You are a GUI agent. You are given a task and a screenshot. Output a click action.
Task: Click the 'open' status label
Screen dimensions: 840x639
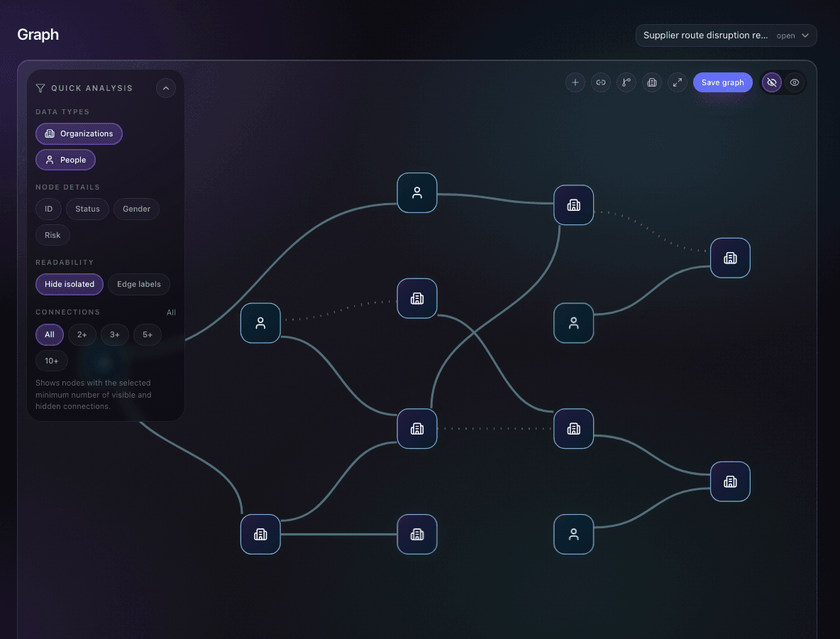point(785,36)
